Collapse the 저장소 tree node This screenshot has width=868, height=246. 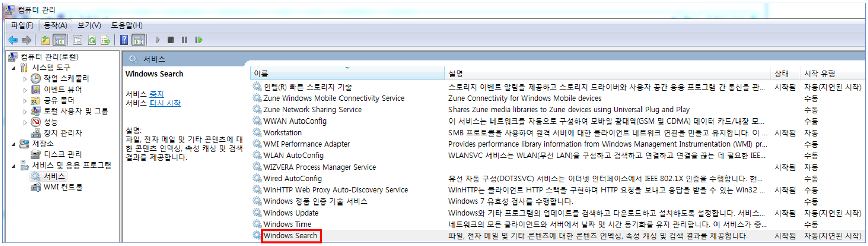(14, 144)
